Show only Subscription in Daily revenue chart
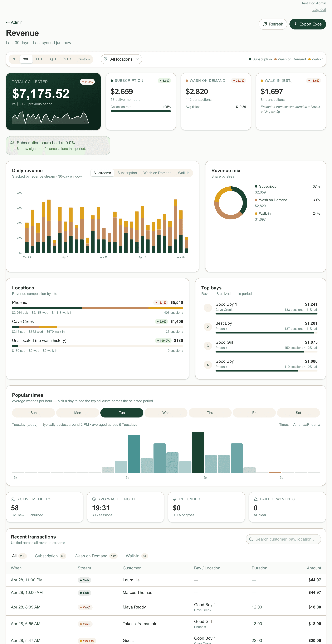Screen dimensions: 332x644 click(127, 173)
